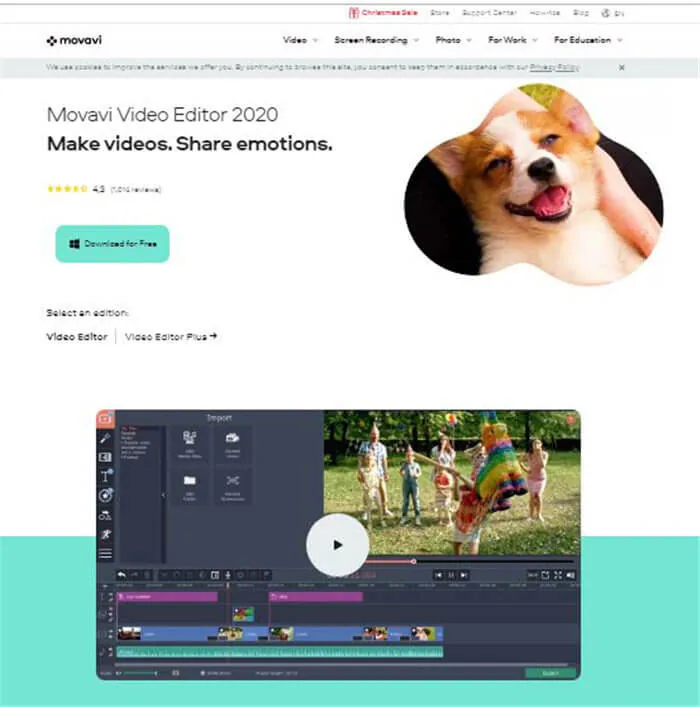Click the Add Media Files tile

190,444
